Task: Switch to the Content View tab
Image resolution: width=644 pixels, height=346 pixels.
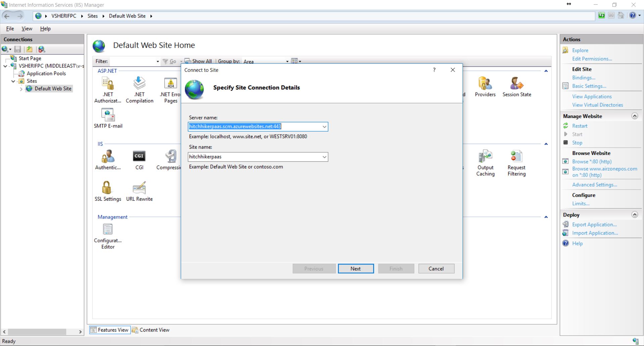Action: click(x=151, y=330)
